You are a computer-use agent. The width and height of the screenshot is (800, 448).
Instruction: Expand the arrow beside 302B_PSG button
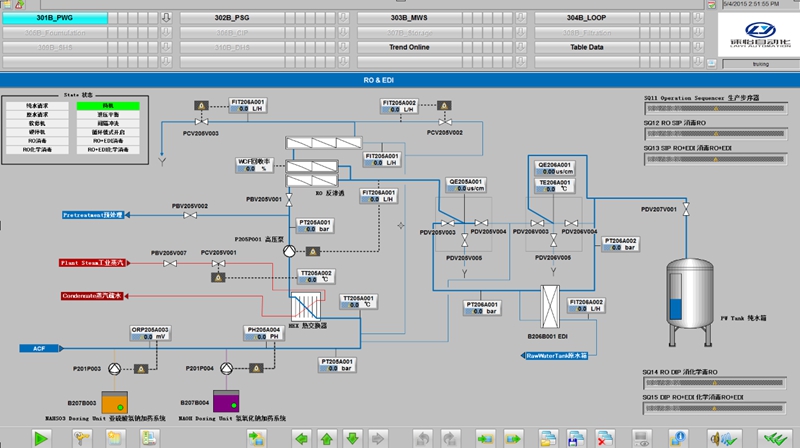(x=167, y=18)
